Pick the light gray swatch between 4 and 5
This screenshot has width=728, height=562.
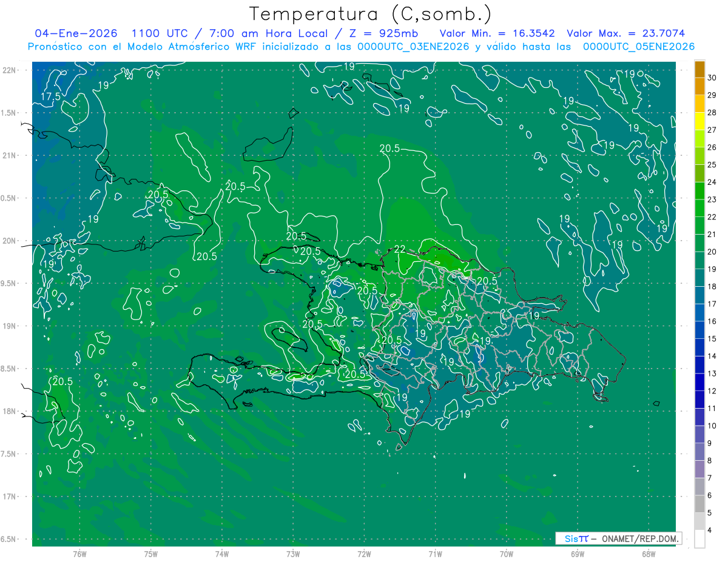click(x=699, y=521)
